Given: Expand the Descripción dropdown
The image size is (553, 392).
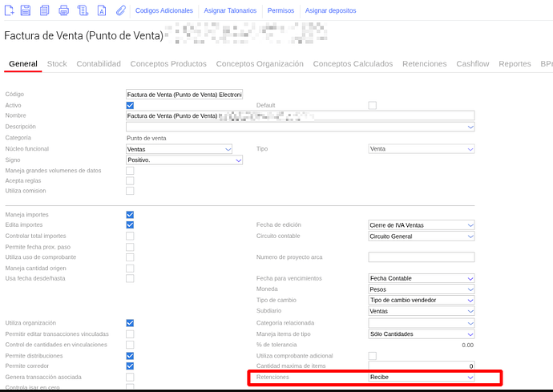Looking at the screenshot, I should coord(470,127).
